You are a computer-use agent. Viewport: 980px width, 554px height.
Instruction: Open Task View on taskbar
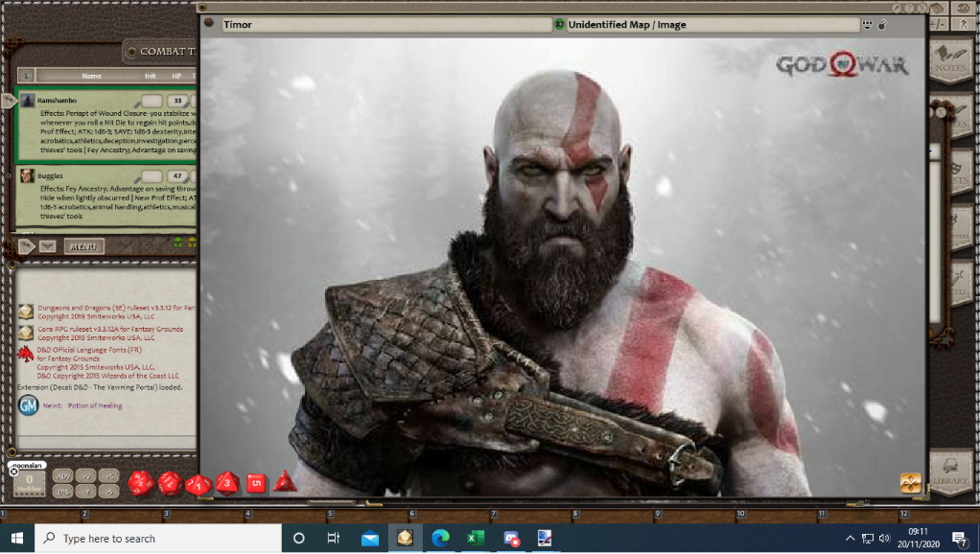coord(334,539)
